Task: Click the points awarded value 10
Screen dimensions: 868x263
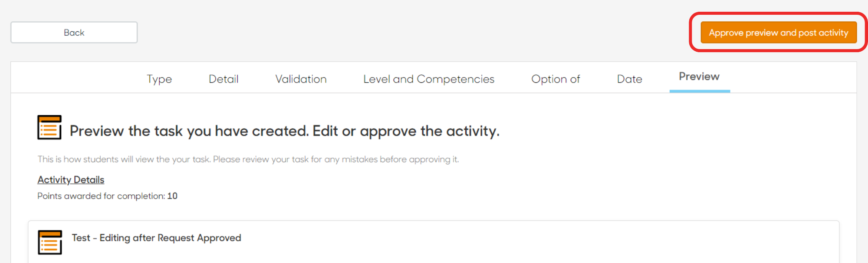Action: click(x=172, y=196)
